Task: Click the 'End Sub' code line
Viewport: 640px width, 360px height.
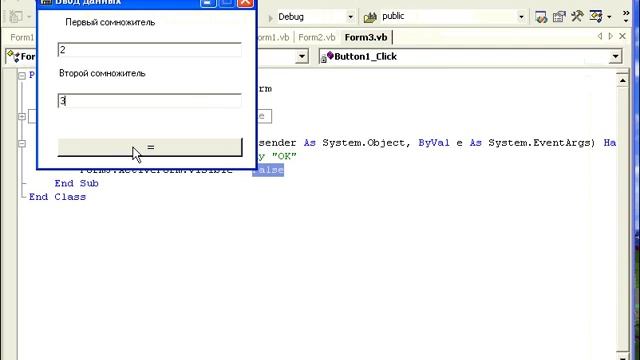Action: [76, 183]
